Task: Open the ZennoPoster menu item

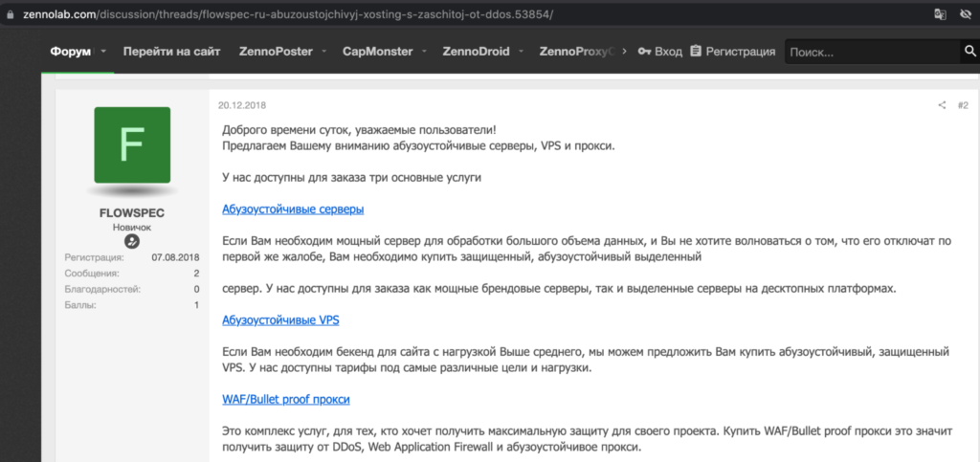Action: pos(276,52)
